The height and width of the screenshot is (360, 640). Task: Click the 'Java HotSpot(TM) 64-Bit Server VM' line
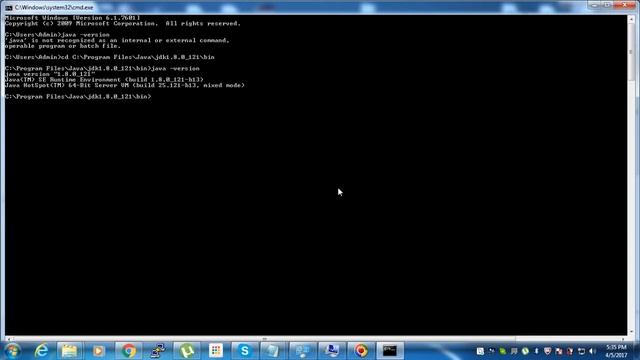[x=125, y=85]
